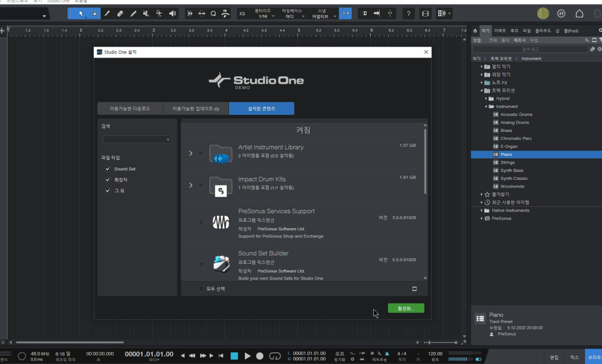Open the 퀀타이즈 1/16 dropdown
Screen dimensions: 602x364
(264, 14)
